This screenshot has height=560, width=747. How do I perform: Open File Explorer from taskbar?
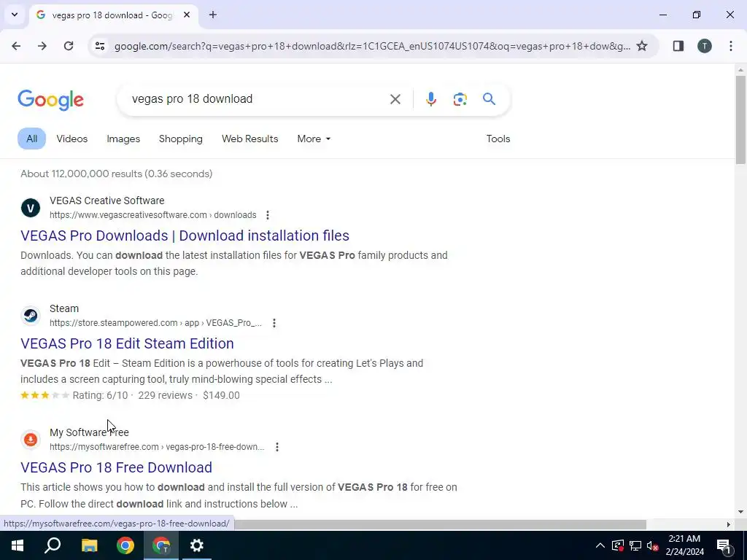[89, 545]
